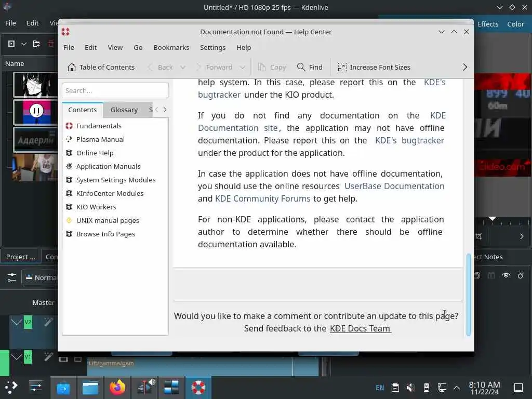532x399 pixels.
Task: Switch to Kdenlive Color layout
Action: 515,24
